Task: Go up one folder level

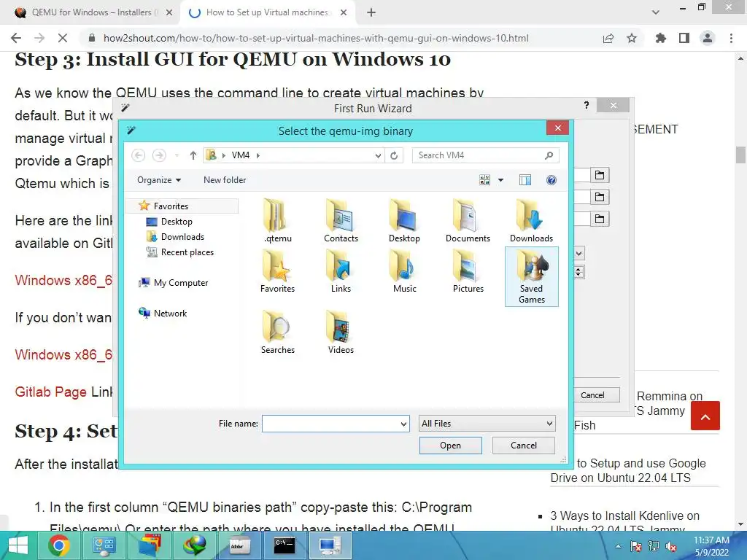Action: [x=193, y=155]
